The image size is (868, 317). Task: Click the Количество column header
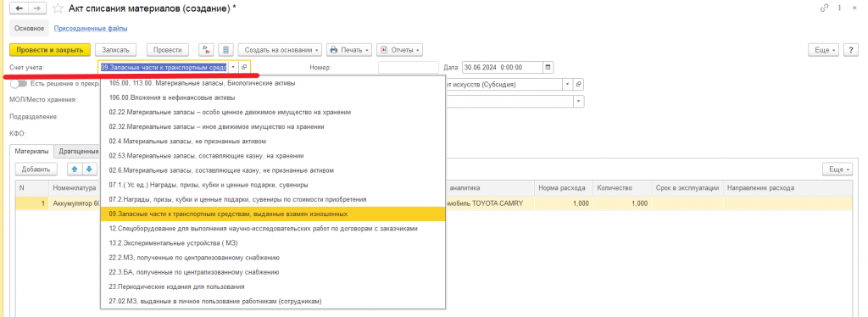click(x=623, y=188)
